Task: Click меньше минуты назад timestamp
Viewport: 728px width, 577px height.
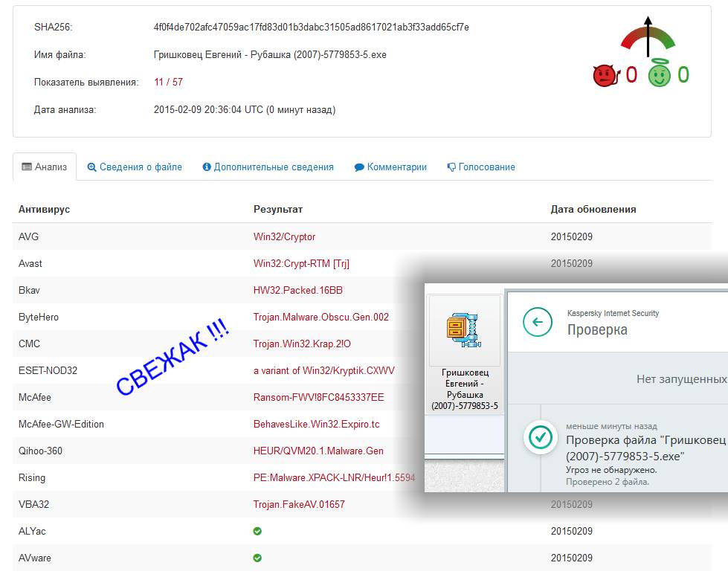Action: pos(611,426)
